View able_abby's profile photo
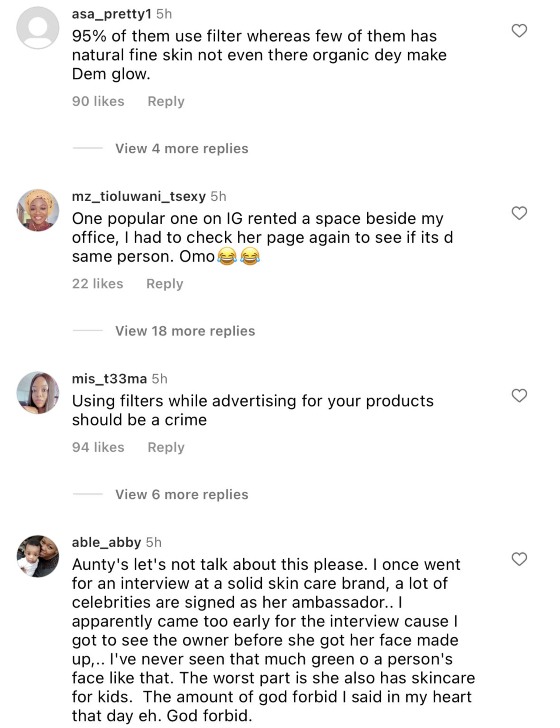560x728 pixels. click(38, 556)
